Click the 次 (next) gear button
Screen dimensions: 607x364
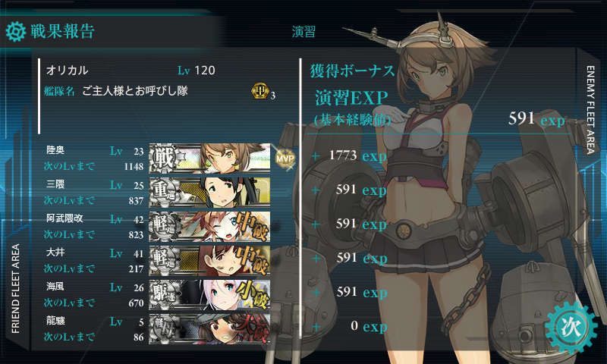(x=571, y=328)
